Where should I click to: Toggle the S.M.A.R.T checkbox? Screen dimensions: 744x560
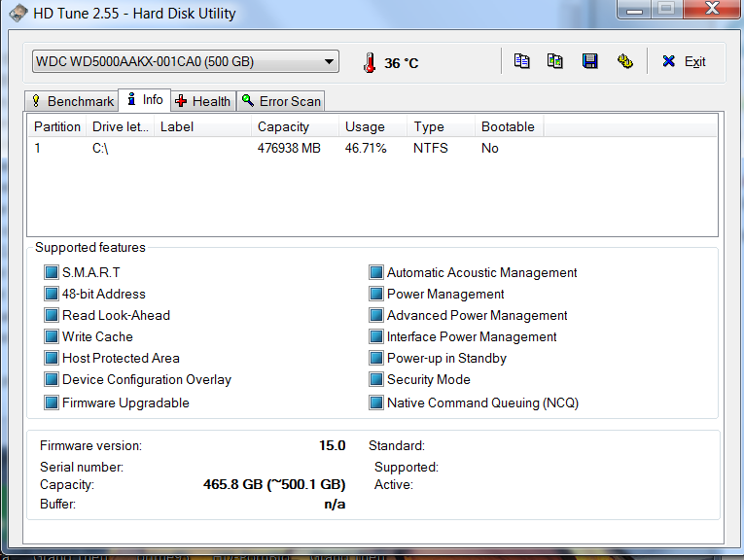(52, 273)
